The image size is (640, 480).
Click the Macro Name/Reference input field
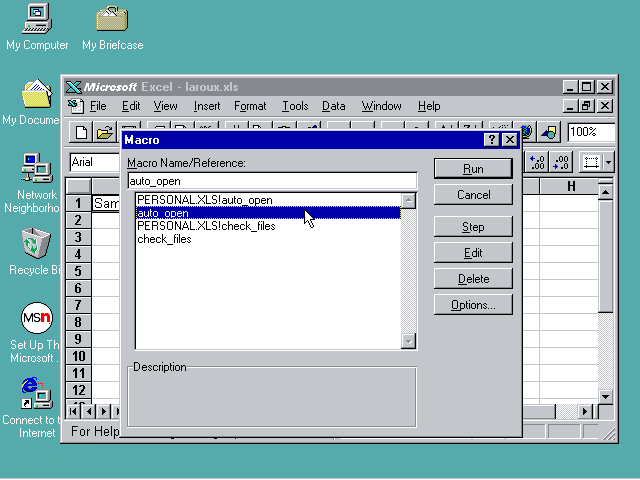point(272,181)
